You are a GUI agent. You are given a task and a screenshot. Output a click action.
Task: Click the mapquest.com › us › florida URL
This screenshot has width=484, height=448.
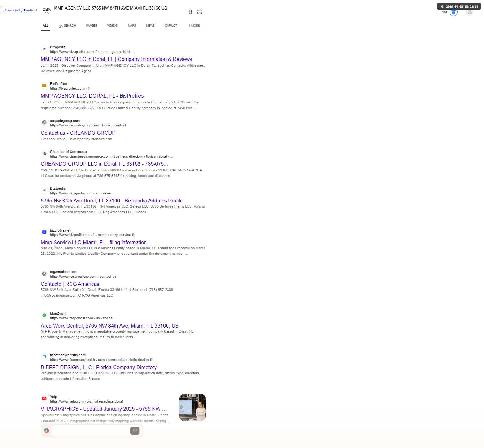81,318
